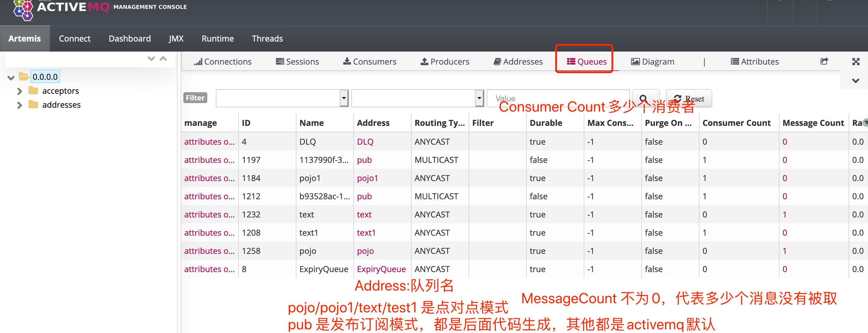Click the search magnifier icon button

(x=645, y=98)
